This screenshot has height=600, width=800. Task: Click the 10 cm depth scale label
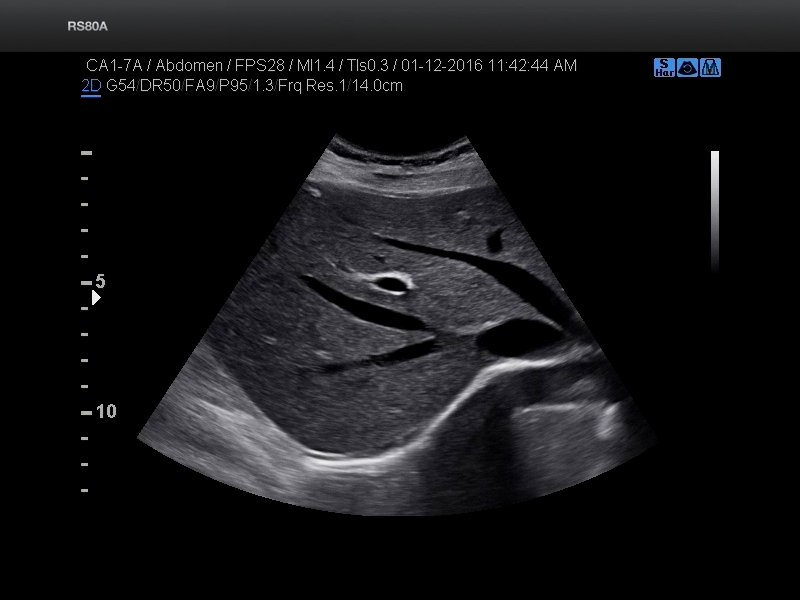(x=106, y=412)
